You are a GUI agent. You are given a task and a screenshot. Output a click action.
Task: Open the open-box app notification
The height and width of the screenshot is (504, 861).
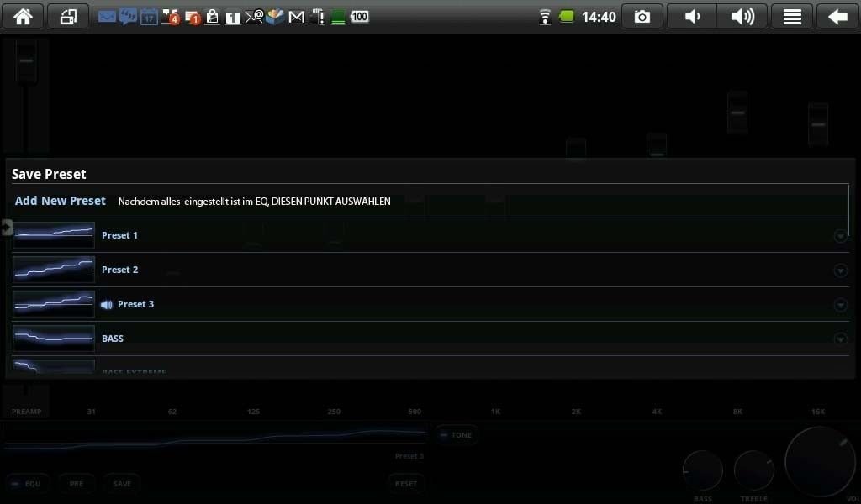(275, 17)
